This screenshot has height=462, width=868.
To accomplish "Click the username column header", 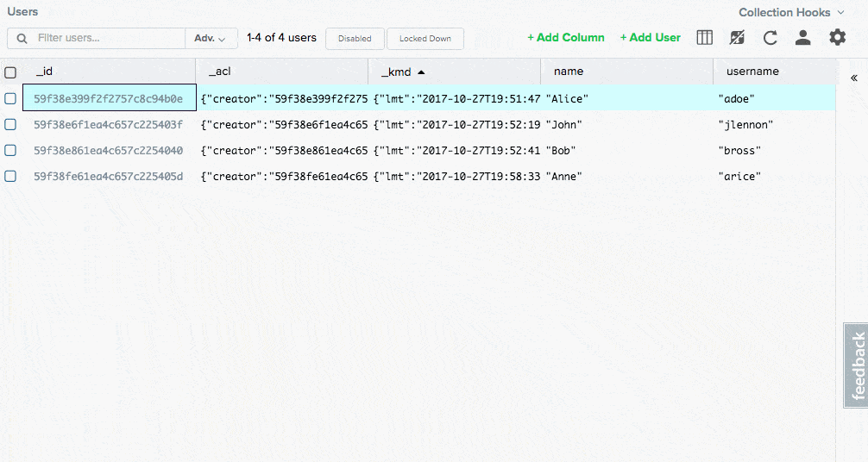I will point(752,72).
